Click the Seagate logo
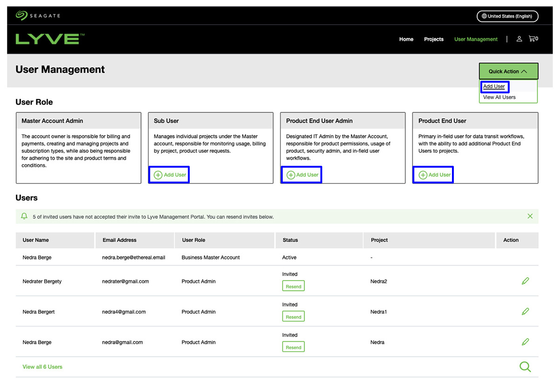Screen dimensions: 558x392 pyautogui.click(x=38, y=16)
